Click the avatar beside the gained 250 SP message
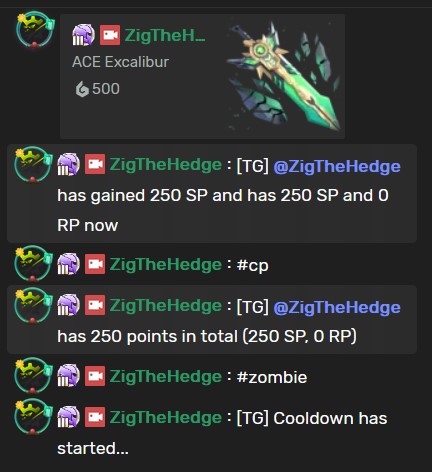 pyautogui.click(x=33, y=165)
